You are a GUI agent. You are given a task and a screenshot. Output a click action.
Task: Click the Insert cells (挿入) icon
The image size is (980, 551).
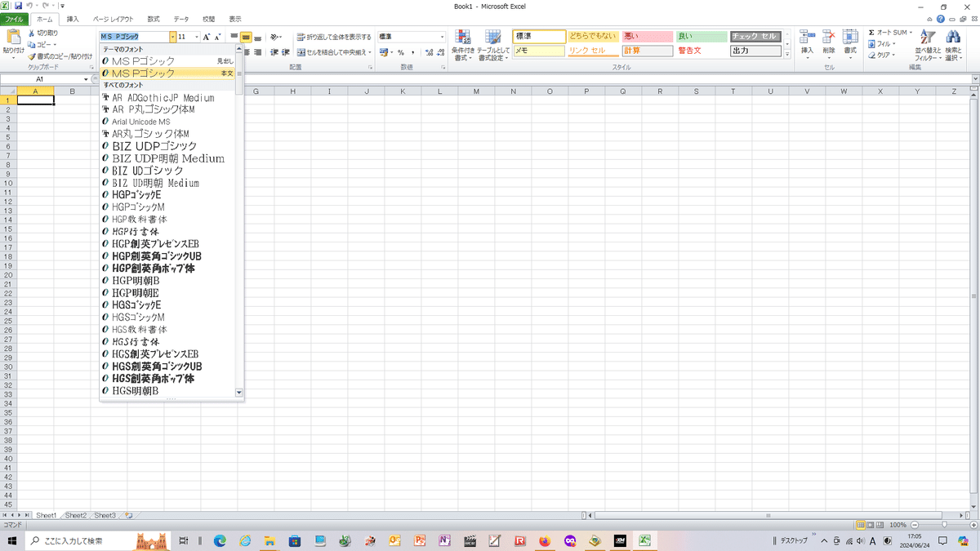(808, 38)
